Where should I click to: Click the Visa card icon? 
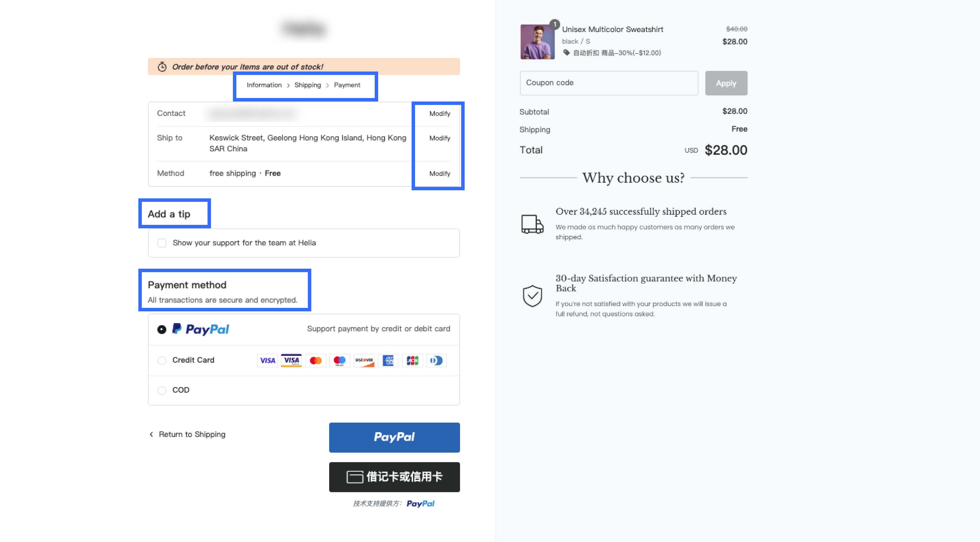267,360
